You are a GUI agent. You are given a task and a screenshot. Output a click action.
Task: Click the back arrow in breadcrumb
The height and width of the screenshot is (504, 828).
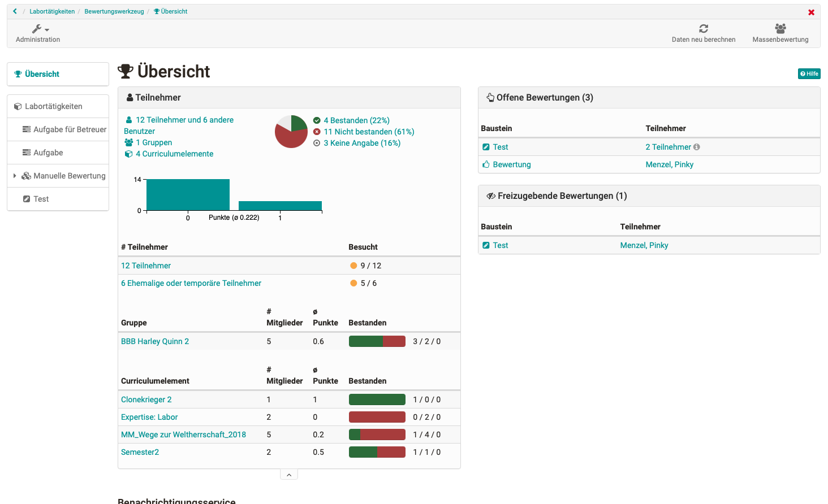(x=15, y=11)
